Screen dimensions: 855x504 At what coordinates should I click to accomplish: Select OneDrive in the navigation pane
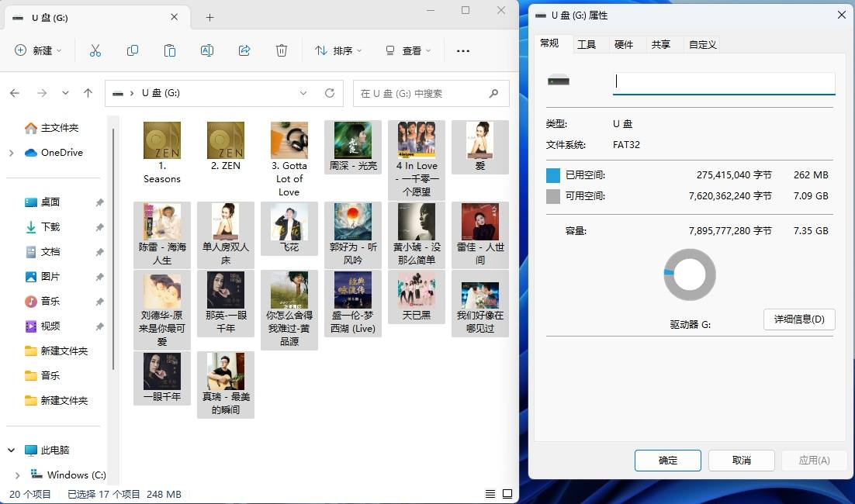click(54, 153)
